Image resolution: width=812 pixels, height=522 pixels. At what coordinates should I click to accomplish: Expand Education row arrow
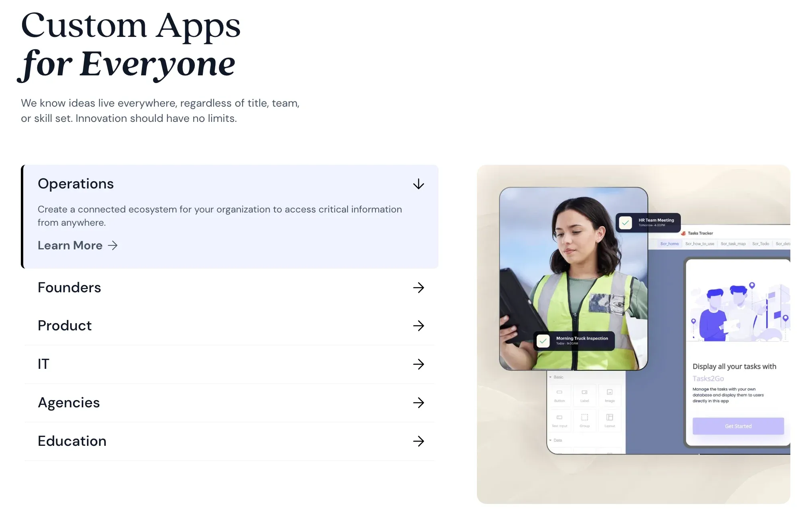[x=418, y=441]
